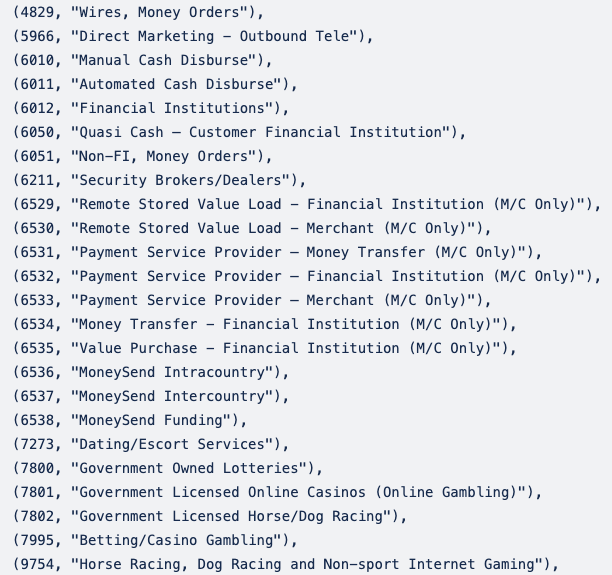
Task: Click the Betting/Casino Gambling entry
Action: point(155,540)
